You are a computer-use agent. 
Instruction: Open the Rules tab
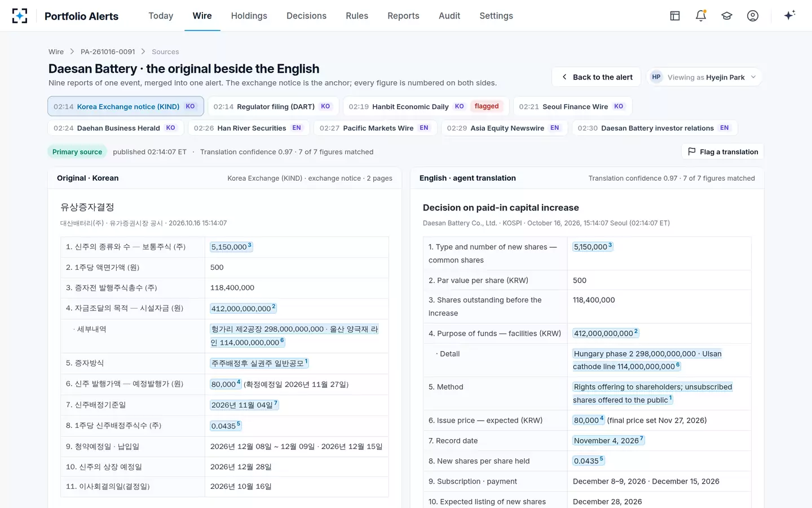(x=357, y=16)
